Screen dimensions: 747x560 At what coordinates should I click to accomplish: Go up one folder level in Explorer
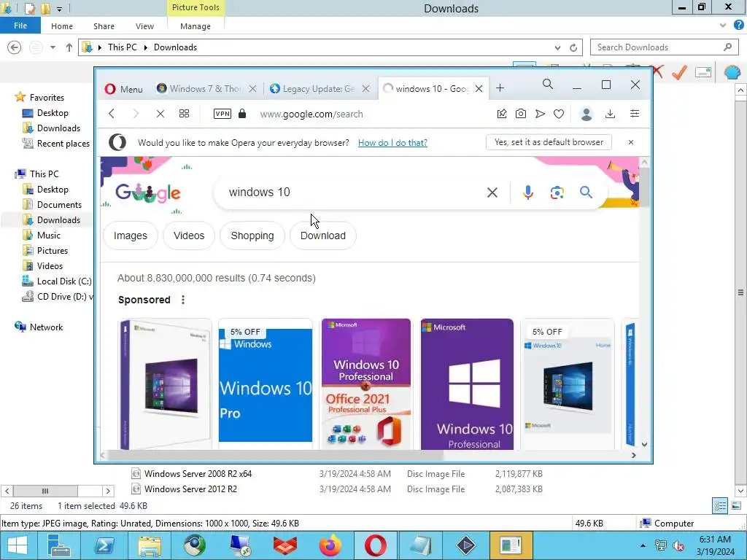(x=69, y=47)
